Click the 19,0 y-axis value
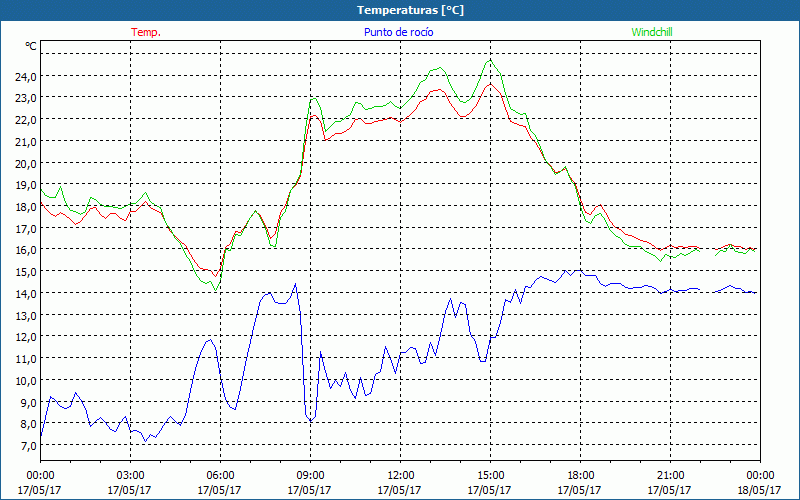 pos(27,185)
